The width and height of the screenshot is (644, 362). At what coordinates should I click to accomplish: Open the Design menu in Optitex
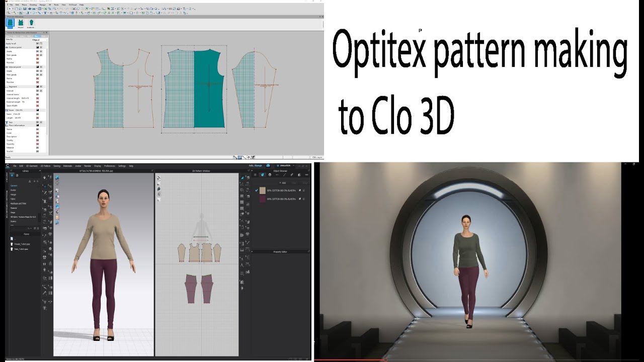coord(43,5)
